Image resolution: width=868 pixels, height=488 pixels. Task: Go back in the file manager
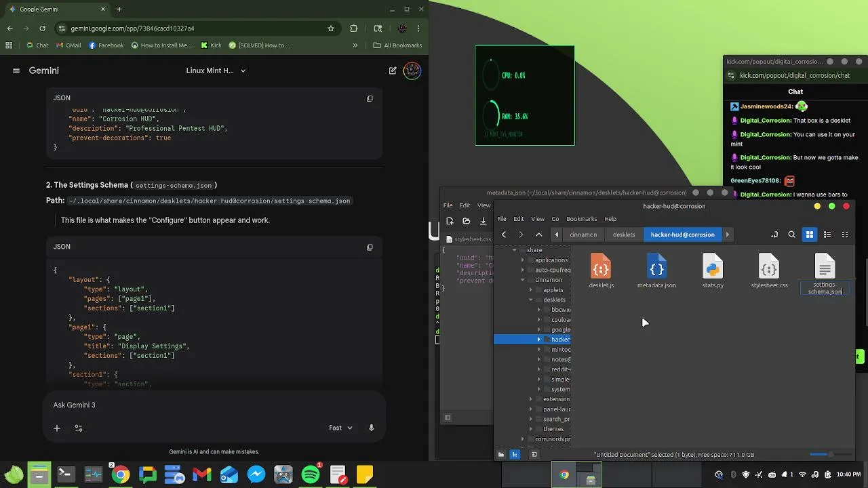(504, 235)
